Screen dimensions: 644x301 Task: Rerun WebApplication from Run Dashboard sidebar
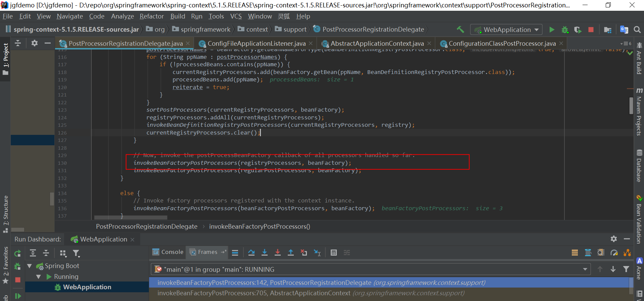click(17, 253)
